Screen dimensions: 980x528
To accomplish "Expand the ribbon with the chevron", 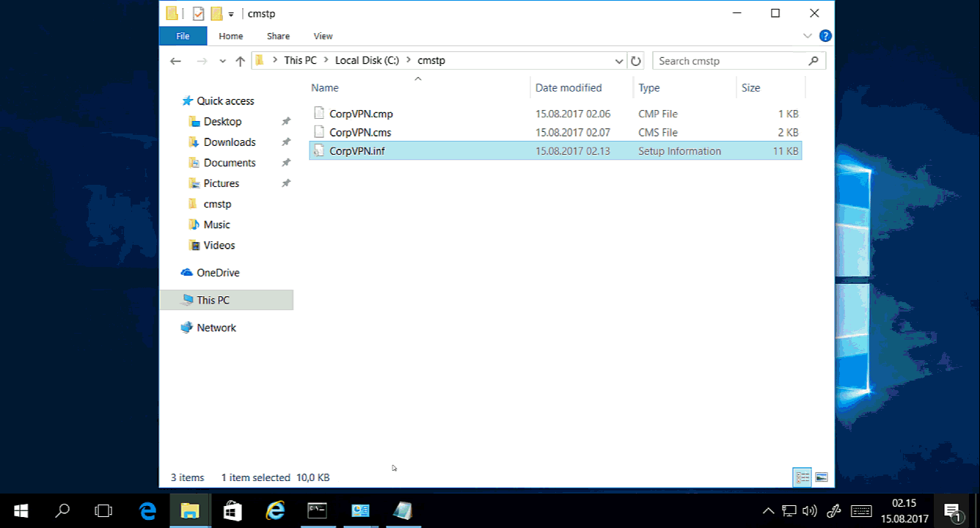I will coord(808,36).
